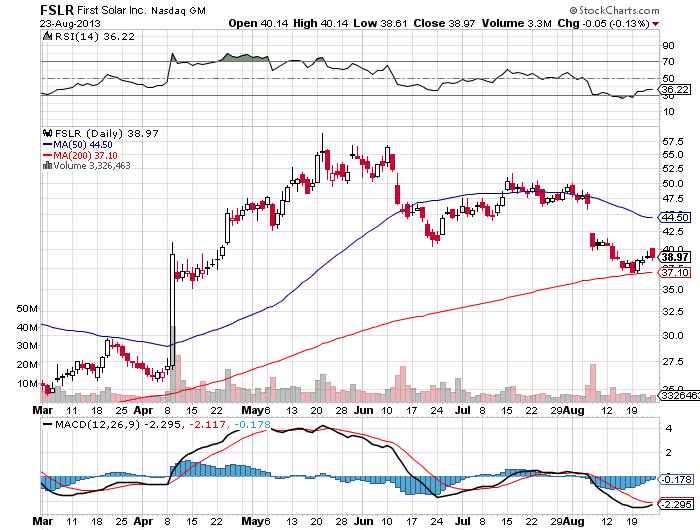The height and width of the screenshot is (530, 700).
Task: Click the 44.50 moving average axis tag
Action: (675, 217)
